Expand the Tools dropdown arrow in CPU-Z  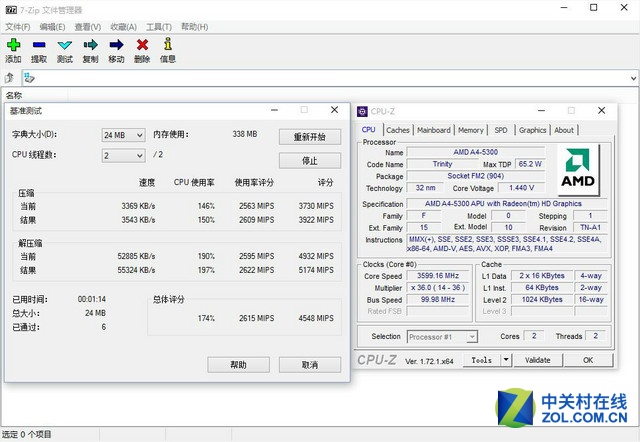click(506, 360)
